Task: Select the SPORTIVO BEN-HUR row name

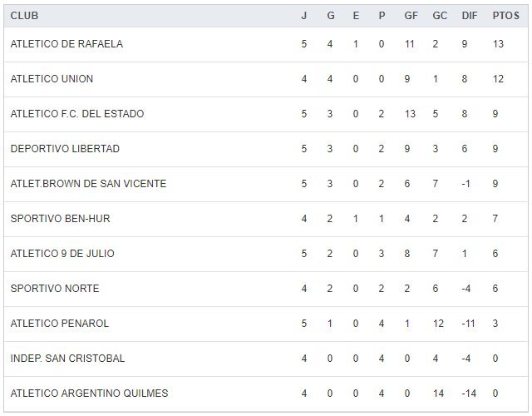Action: tap(60, 219)
